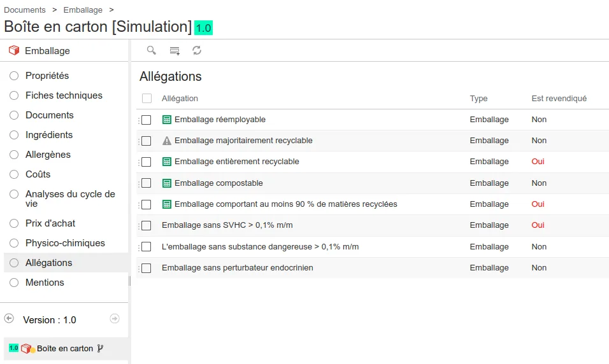609x364 pixels.
Task: Go to next version arrow
Action: (115, 319)
